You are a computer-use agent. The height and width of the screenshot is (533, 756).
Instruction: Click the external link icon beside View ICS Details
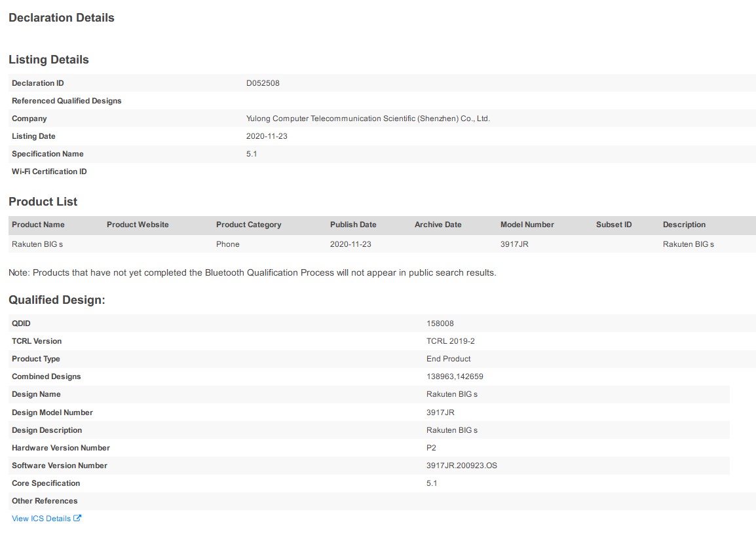(x=77, y=518)
